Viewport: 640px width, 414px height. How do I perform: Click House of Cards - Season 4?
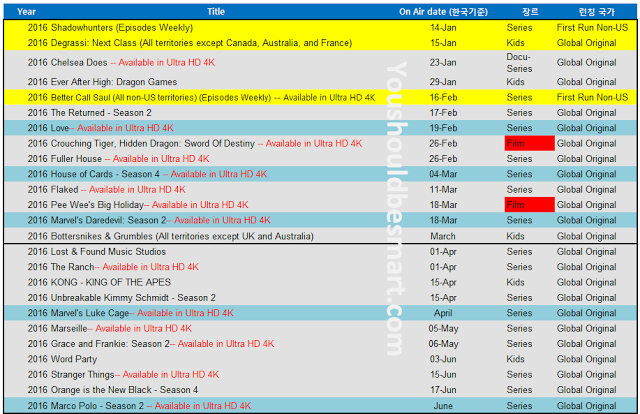point(159,174)
